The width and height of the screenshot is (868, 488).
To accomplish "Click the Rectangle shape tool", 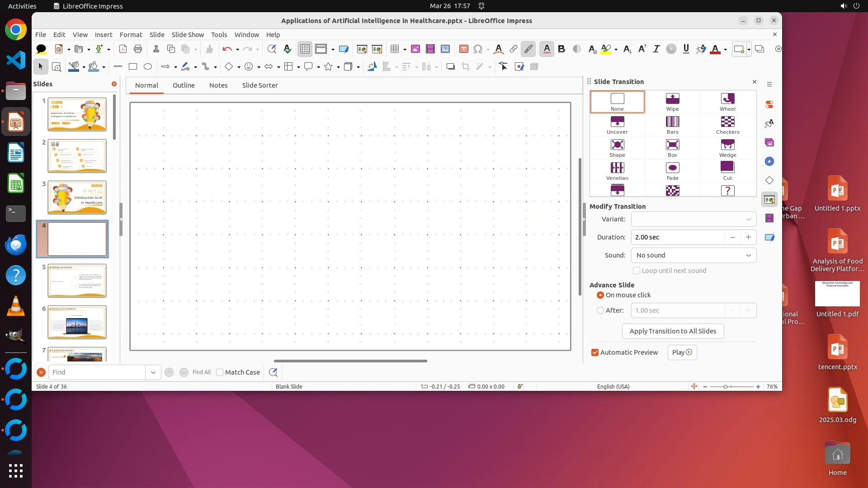I will pos(133,66).
